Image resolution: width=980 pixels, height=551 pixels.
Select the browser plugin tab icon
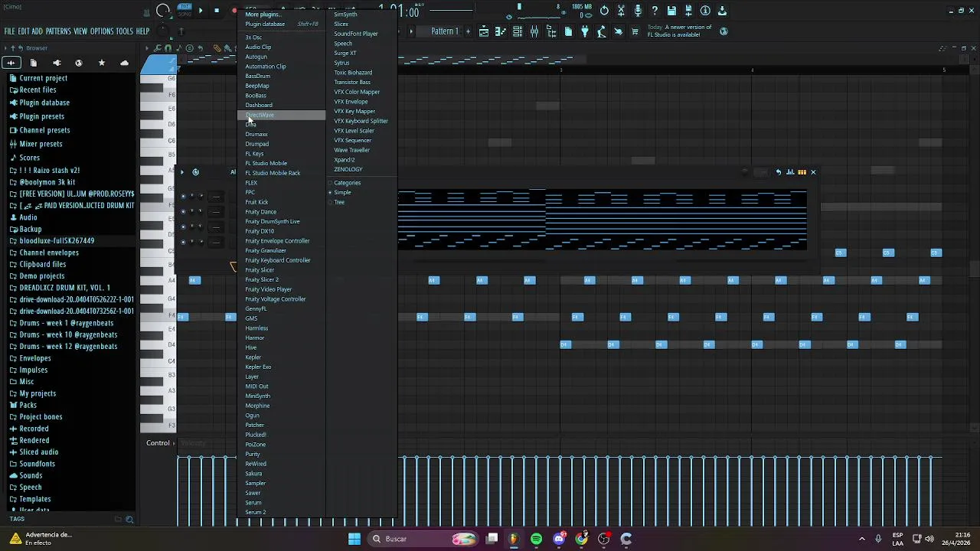pyautogui.click(x=56, y=63)
